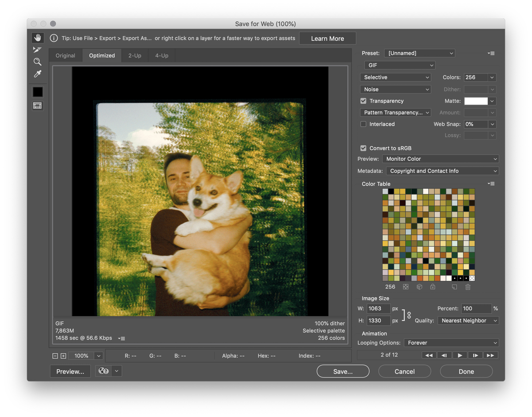Shift selected colors to web palette cube icon

[419, 287]
